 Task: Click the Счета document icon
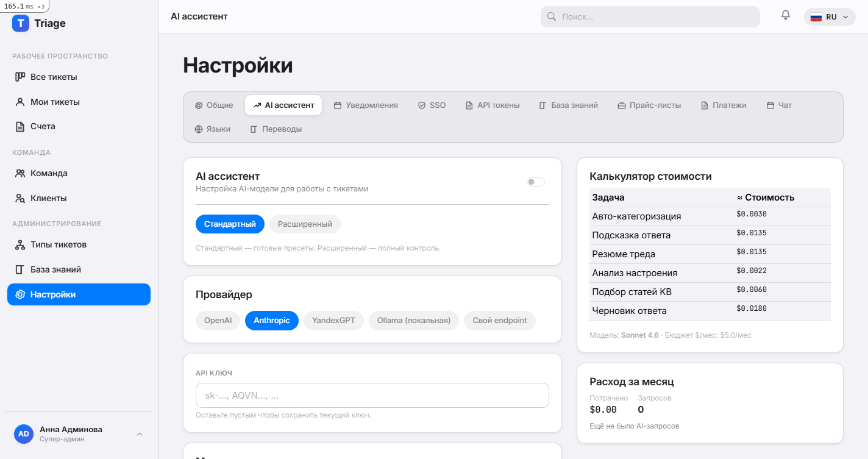20,126
